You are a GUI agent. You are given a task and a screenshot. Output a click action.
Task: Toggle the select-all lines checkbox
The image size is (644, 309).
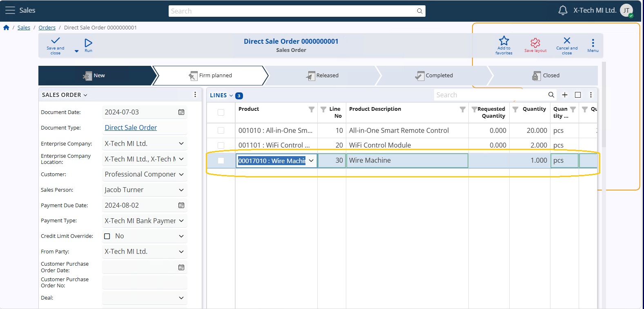coord(221,112)
